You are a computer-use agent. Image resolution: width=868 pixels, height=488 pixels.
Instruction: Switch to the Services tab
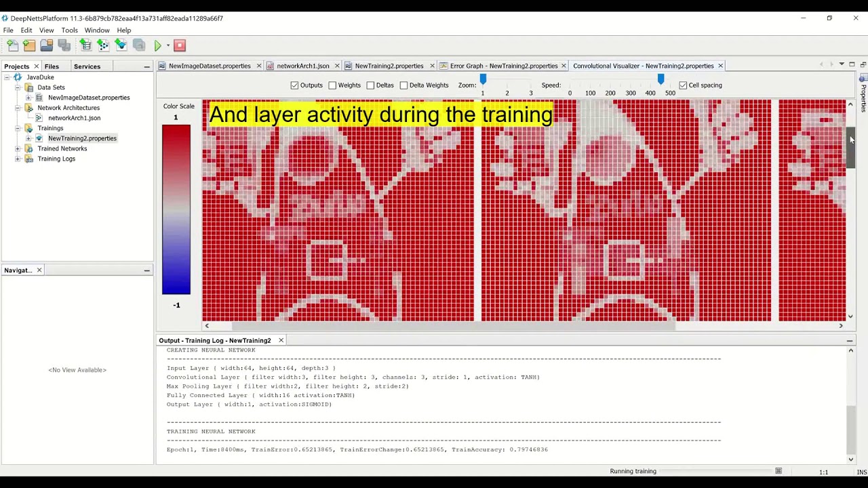tap(87, 66)
